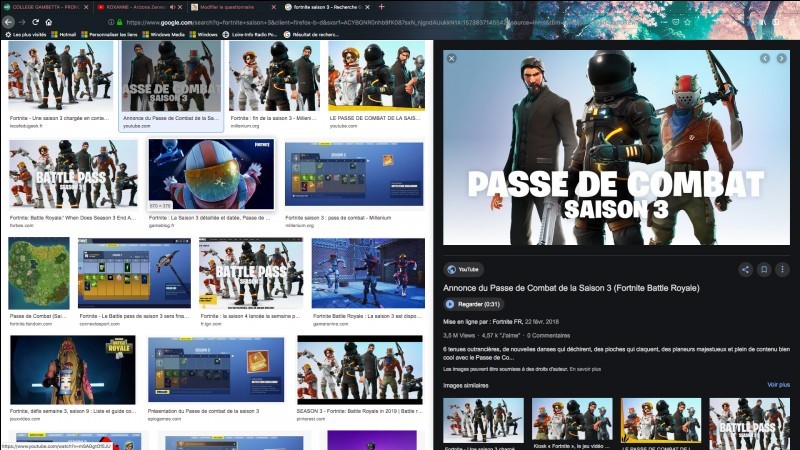
Task: Open LE PASSE DE COMBAT youtube.com image
Action: (377, 76)
